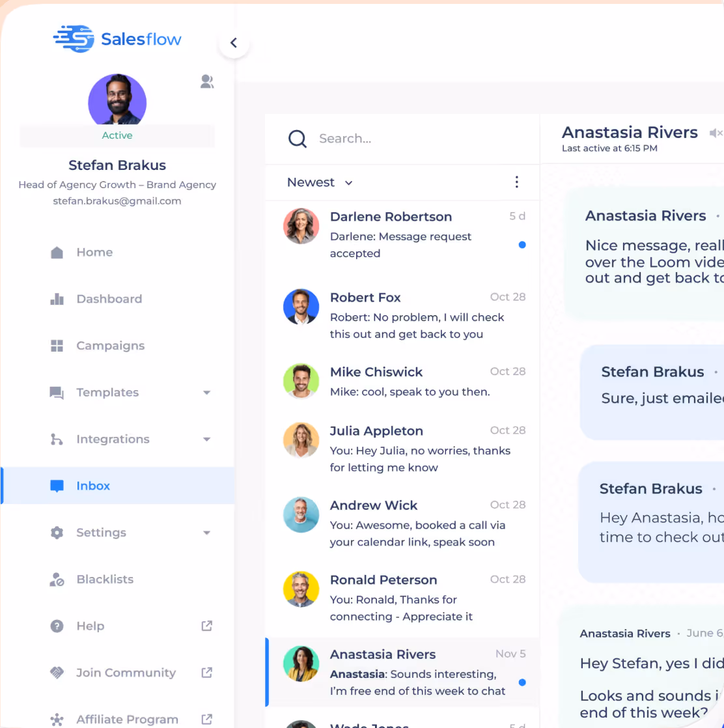724x728 pixels.
Task: Open the Newest sorting dropdown
Action: (320, 182)
